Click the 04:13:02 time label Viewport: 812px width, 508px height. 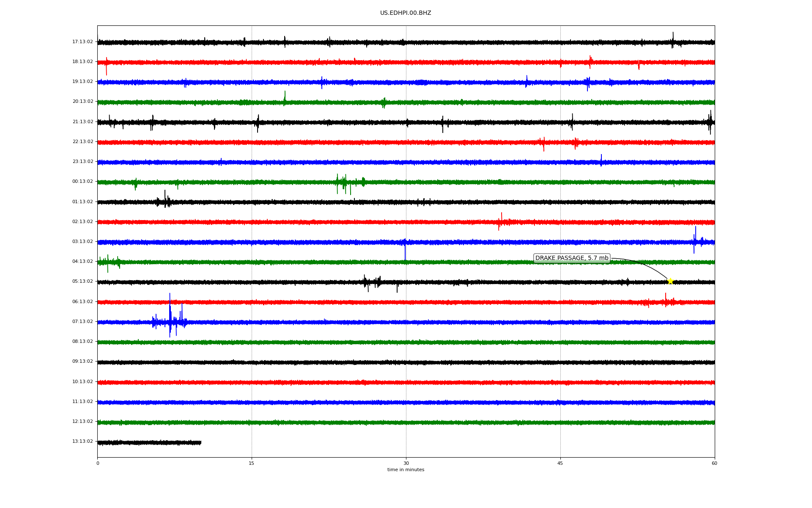(82, 262)
